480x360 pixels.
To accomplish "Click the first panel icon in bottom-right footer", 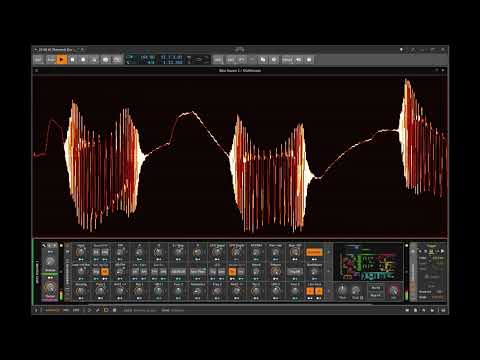I will click(x=407, y=310).
